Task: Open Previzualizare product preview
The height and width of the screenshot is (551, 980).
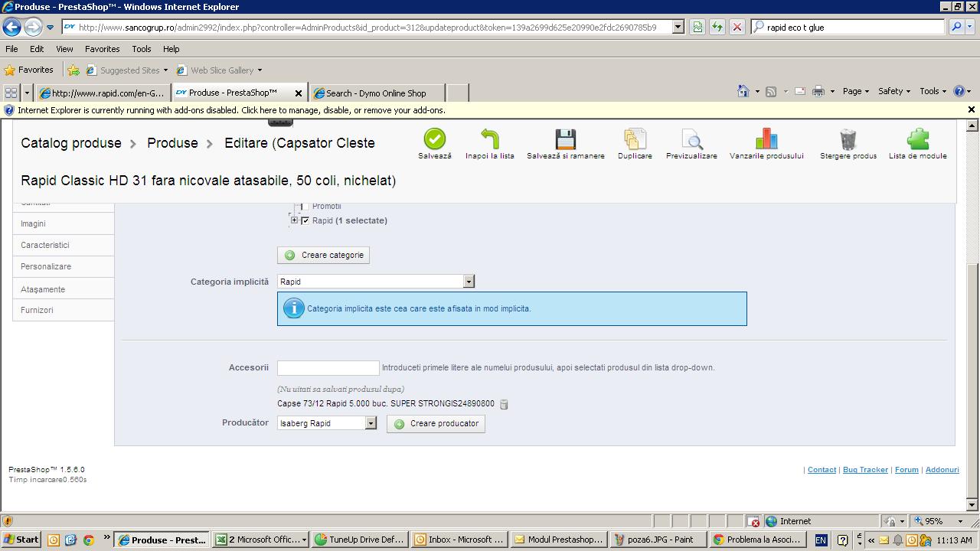Action: coord(691,139)
